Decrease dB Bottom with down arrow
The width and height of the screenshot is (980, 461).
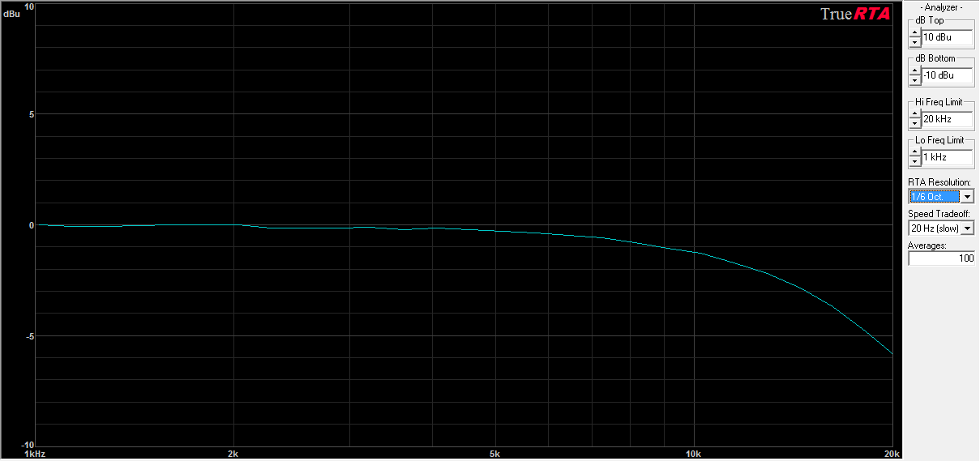[x=915, y=79]
